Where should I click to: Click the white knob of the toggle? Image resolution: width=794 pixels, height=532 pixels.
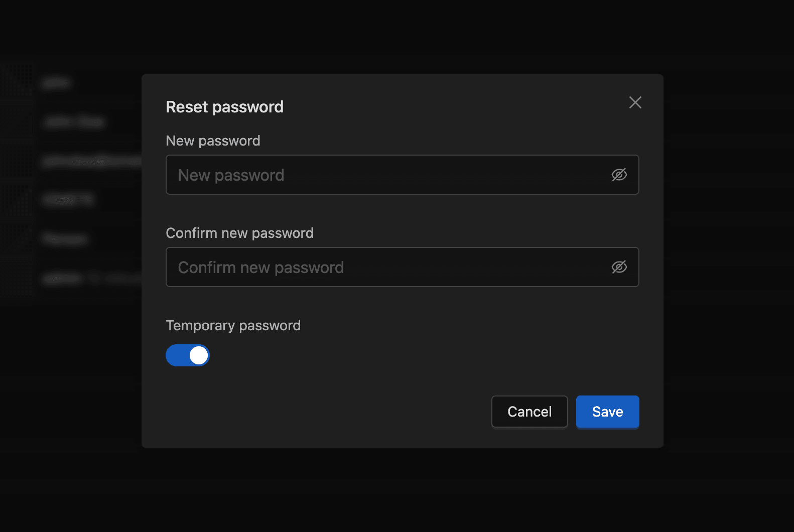[199, 355]
